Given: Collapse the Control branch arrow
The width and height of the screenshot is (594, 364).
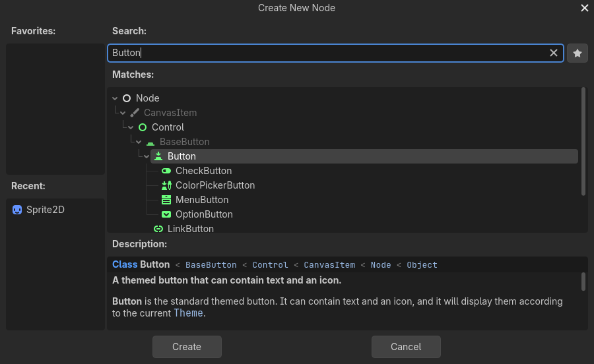Looking at the screenshot, I should pyautogui.click(x=131, y=127).
